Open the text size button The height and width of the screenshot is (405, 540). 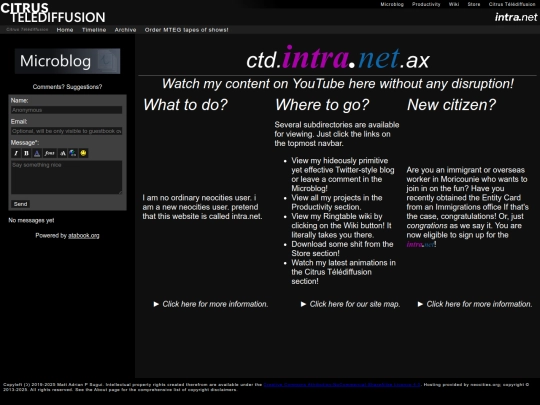click(x=63, y=153)
